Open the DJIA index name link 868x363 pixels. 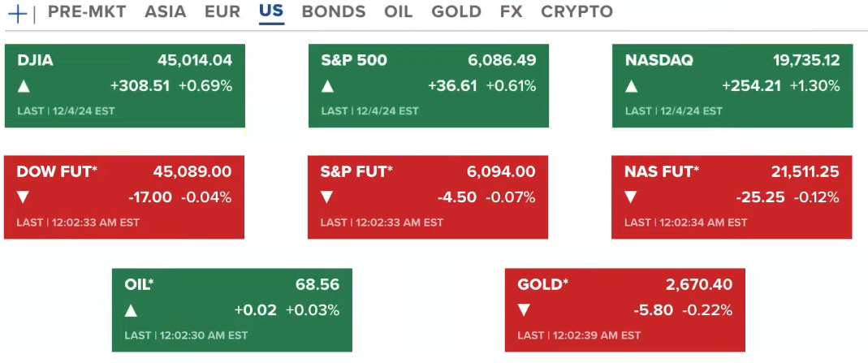click(35, 60)
